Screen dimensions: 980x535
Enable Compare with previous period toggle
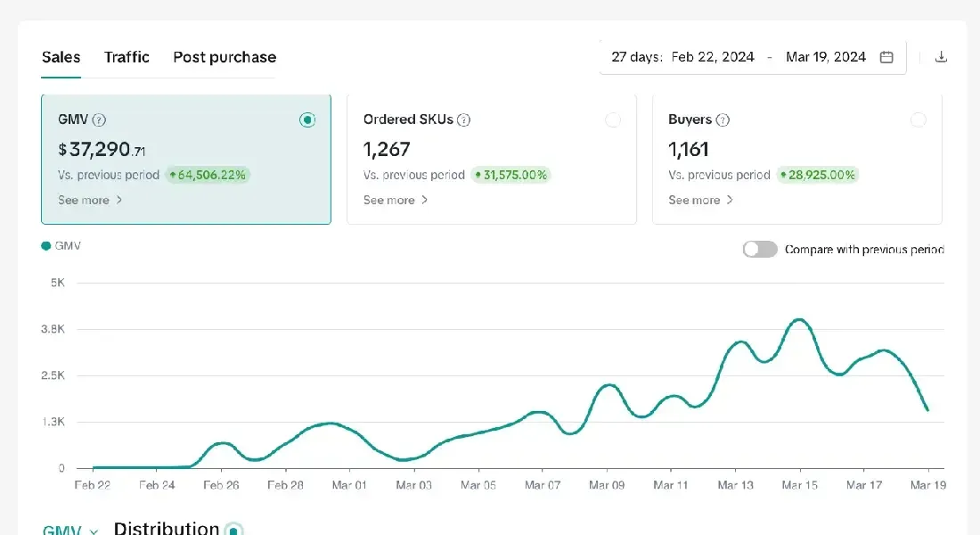(x=759, y=249)
